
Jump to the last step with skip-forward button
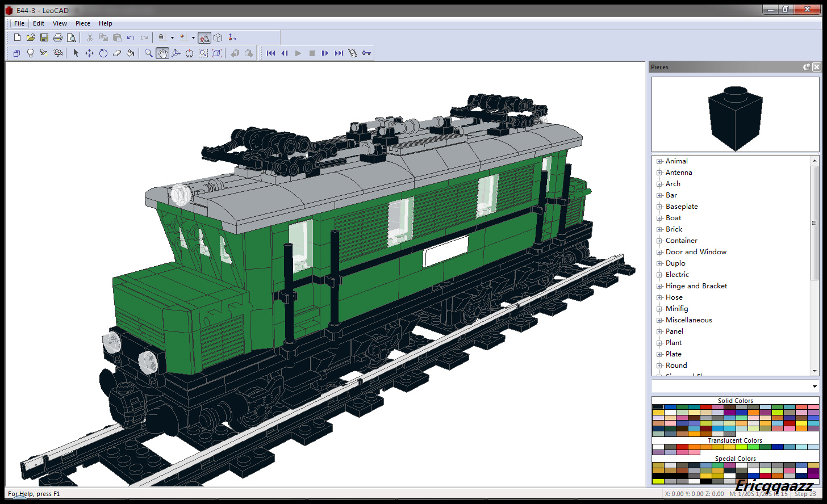click(x=339, y=53)
